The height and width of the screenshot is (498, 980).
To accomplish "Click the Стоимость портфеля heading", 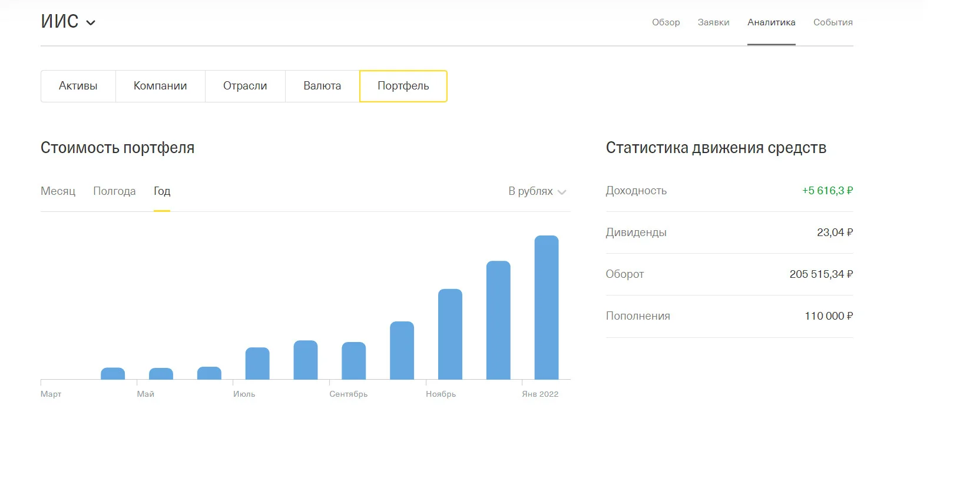I will tap(118, 148).
